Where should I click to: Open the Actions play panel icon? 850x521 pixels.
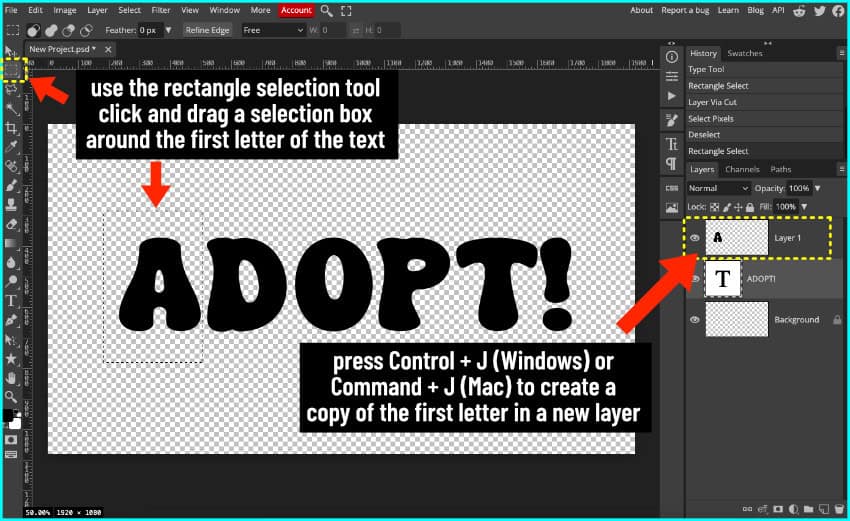[x=672, y=96]
